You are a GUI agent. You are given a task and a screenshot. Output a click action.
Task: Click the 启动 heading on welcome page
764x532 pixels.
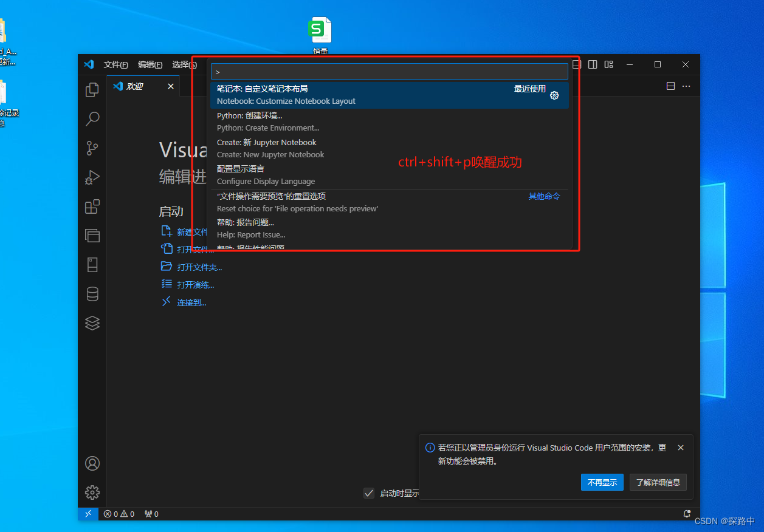171,211
